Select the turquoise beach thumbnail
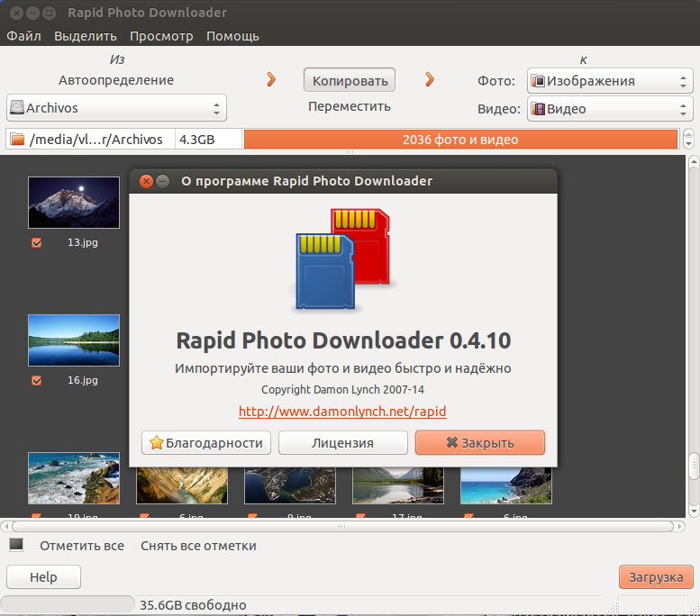 (505, 485)
